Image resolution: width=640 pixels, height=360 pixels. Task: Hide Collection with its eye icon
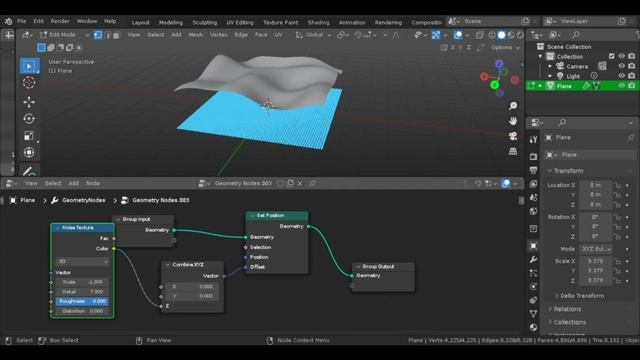pos(621,56)
